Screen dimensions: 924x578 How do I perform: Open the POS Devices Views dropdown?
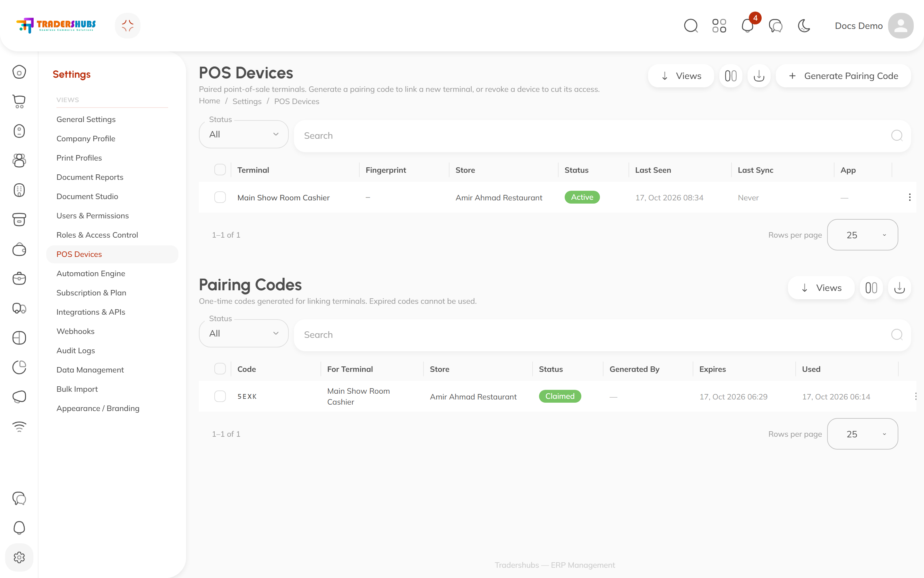[x=681, y=76]
